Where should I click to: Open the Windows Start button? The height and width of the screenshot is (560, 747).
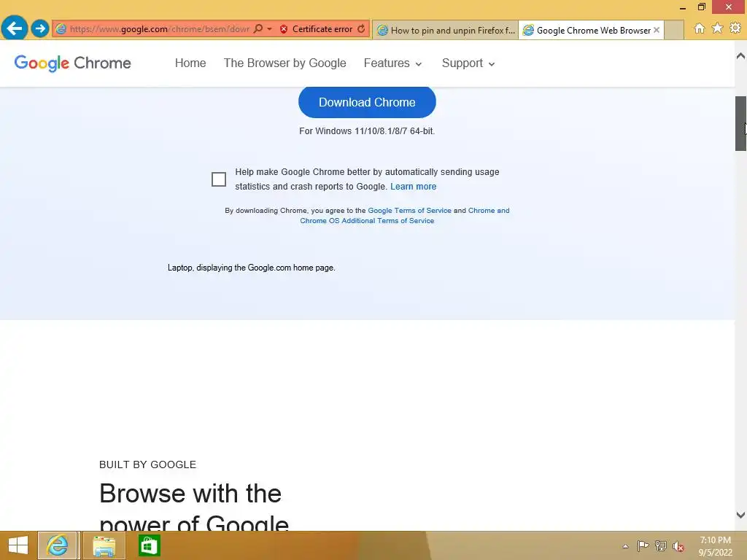point(18,545)
